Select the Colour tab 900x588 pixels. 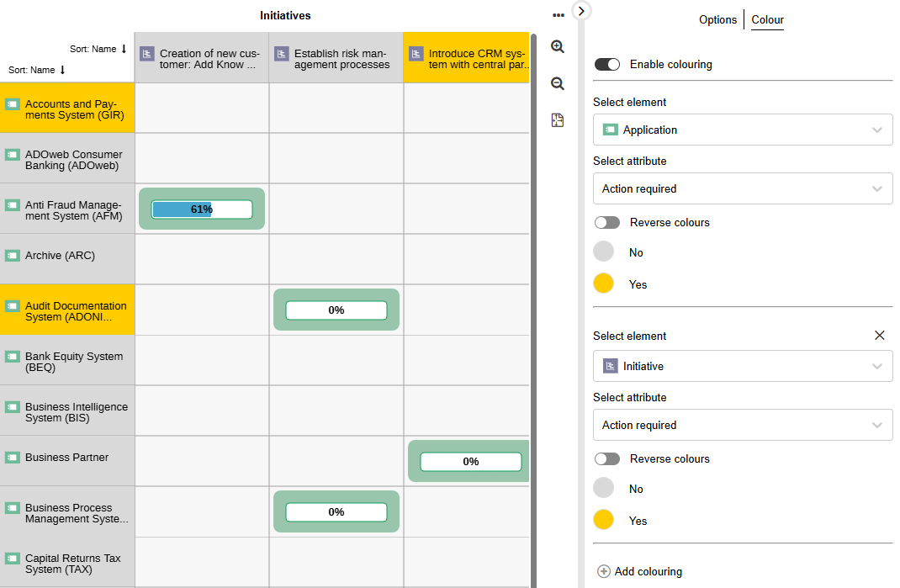[767, 20]
